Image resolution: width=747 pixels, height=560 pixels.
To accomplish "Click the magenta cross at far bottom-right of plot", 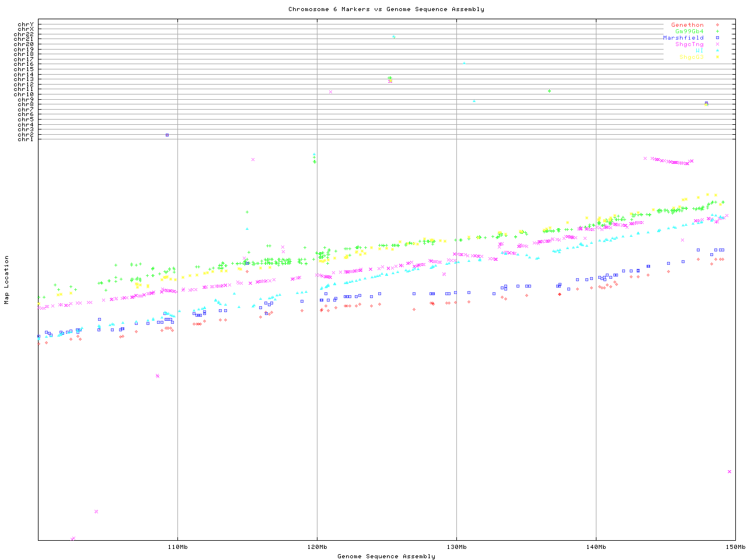I will (x=729, y=471).
